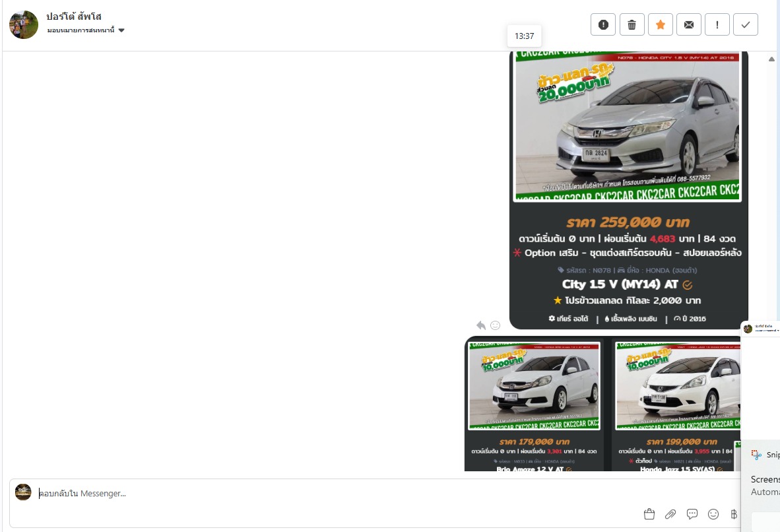Toggle the orange star follow-up icon
The width and height of the screenshot is (780, 532).
pyautogui.click(x=660, y=24)
